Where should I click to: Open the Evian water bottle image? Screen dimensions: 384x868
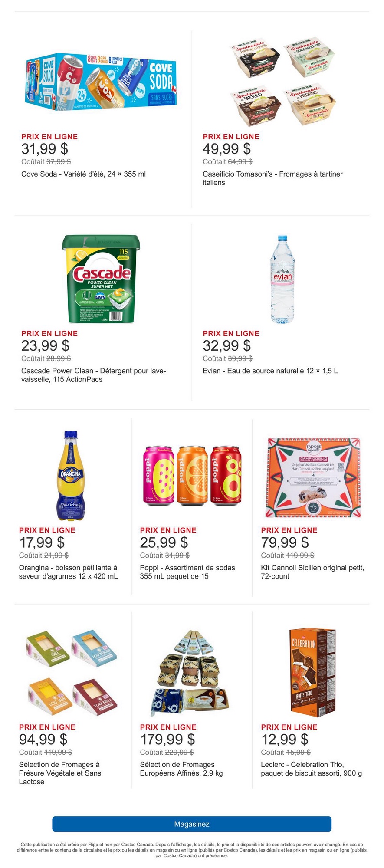click(282, 279)
